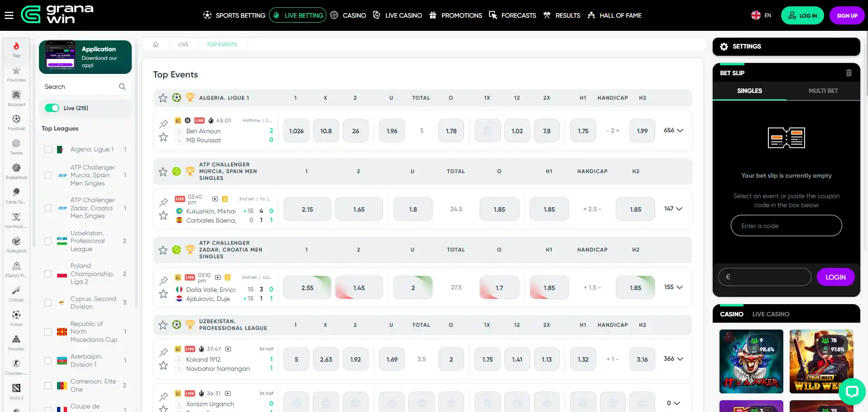
Task: Select ESport Football in the sidebar
Action: 16,270
